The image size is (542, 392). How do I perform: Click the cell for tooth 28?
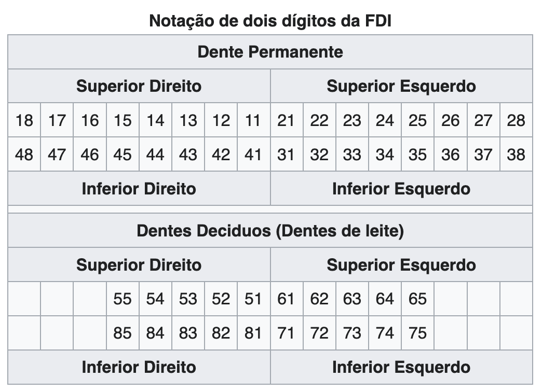tap(516, 120)
